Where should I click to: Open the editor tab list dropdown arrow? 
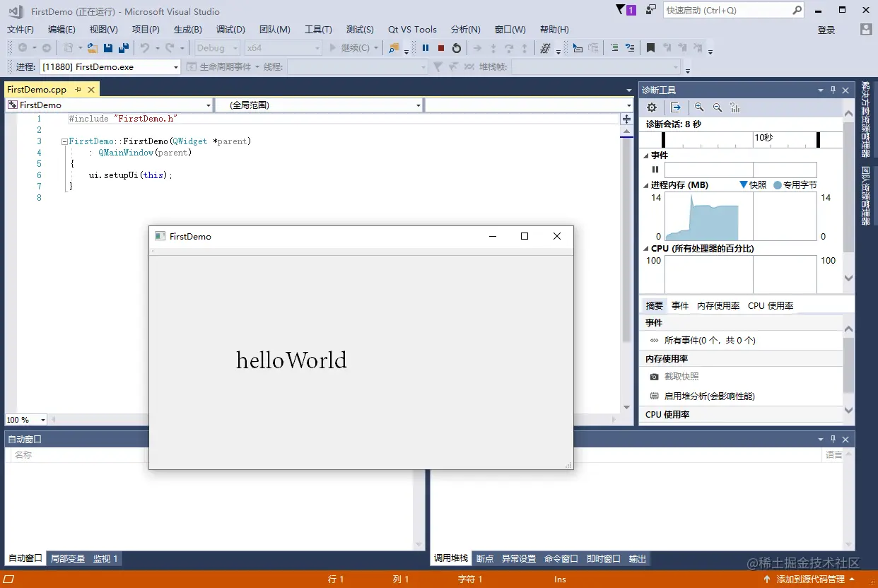tap(629, 90)
